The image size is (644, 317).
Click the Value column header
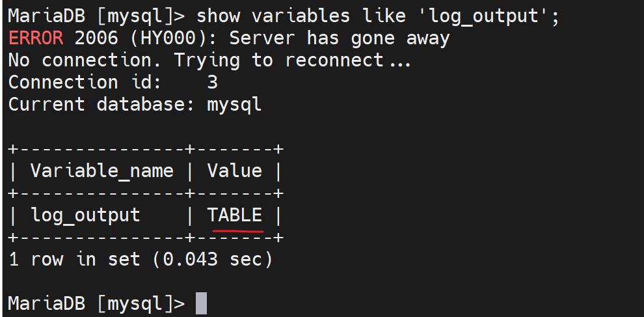point(234,171)
